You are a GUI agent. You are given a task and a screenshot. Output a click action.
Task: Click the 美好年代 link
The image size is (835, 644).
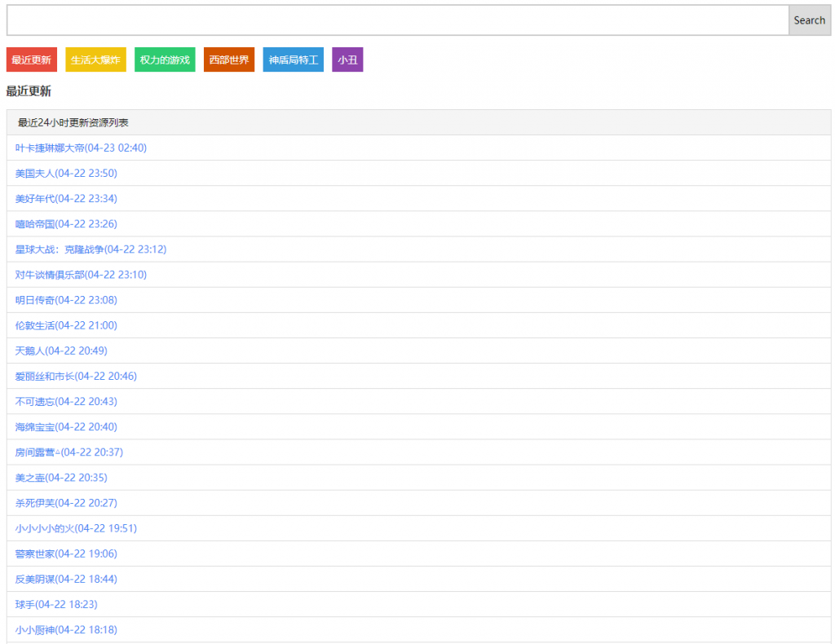pos(66,198)
